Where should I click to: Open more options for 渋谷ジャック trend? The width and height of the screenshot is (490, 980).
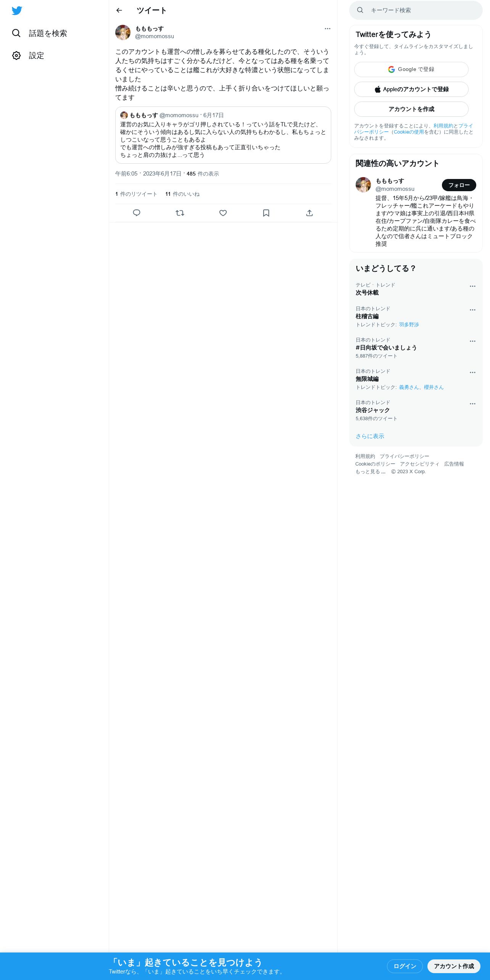(x=472, y=404)
